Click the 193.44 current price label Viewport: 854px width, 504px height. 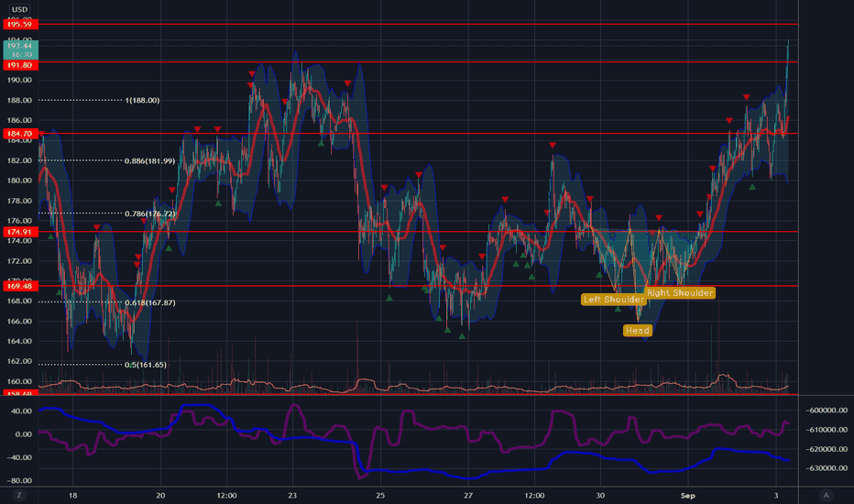[20, 49]
